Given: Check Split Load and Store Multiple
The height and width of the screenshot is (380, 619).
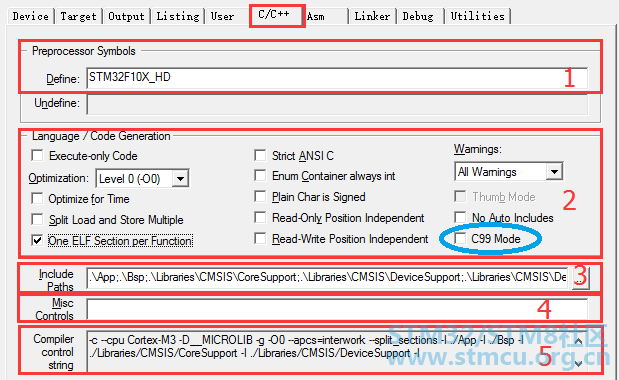Looking at the screenshot, I should 37,219.
